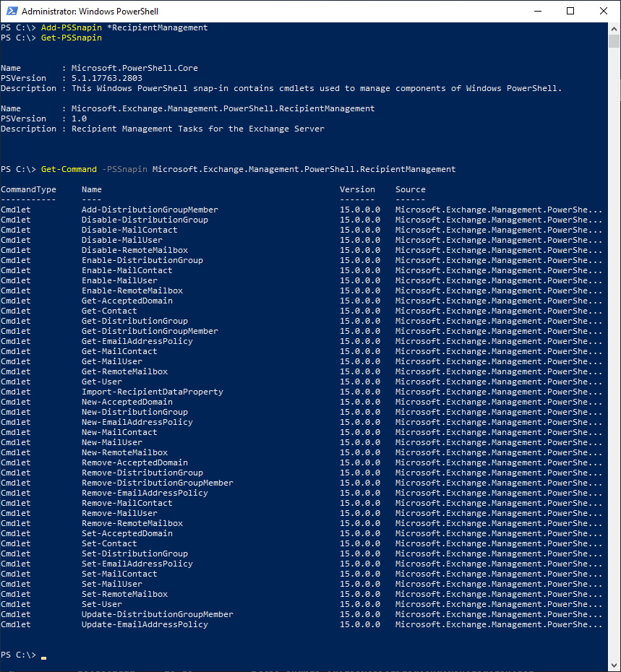Screen dimensions: 621x672
Task: Select the Set-DistributionGroup cmdlet
Action: pyautogui.click(x=134, y=553)
